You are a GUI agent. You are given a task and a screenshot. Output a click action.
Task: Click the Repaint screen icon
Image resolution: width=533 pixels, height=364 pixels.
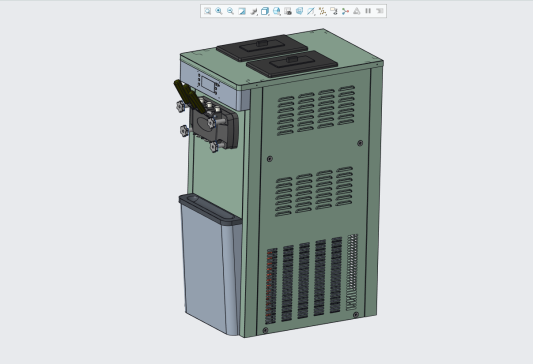(x=242, y=11)
